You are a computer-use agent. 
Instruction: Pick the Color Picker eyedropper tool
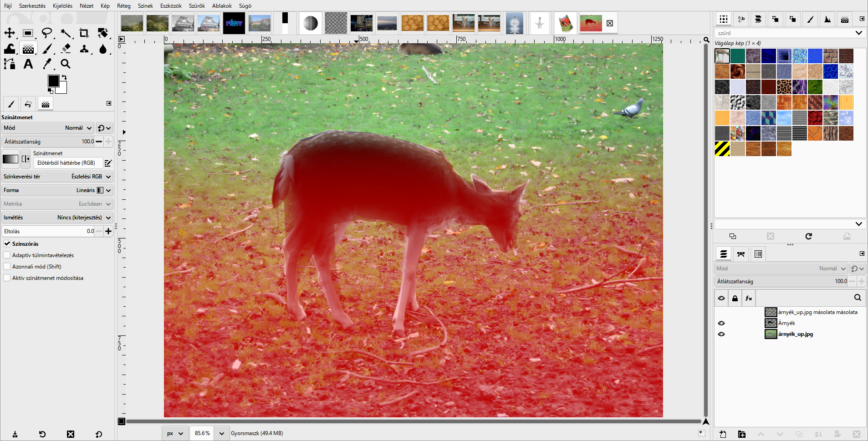[x=47, y=64]
